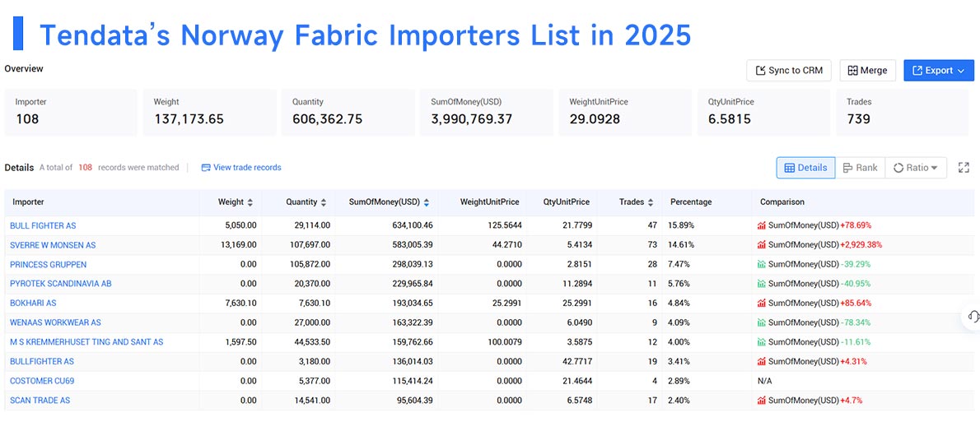Click the QtyUnitPrice 6.5815 overview card
The width and height of the screenshot is (980, 422).
763,113
